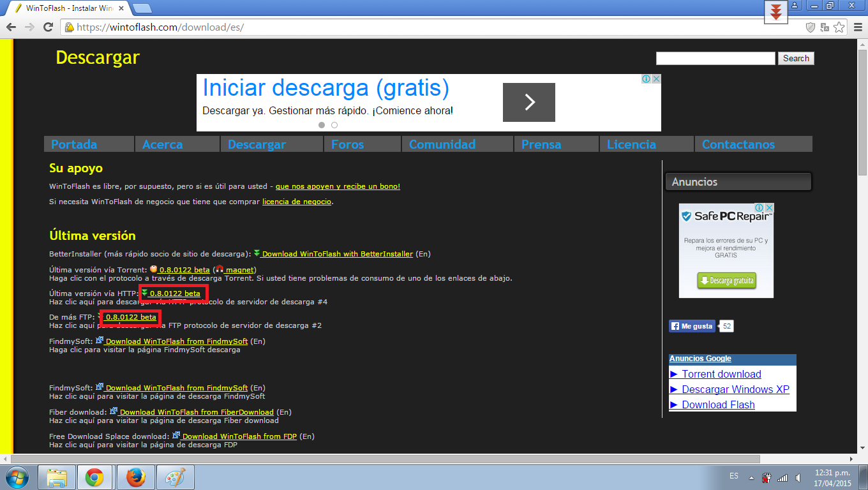Open the Anuncios Google link
The height and width of the screenshot is (490, 868).
pyautogui.click(x=700, y=359)
